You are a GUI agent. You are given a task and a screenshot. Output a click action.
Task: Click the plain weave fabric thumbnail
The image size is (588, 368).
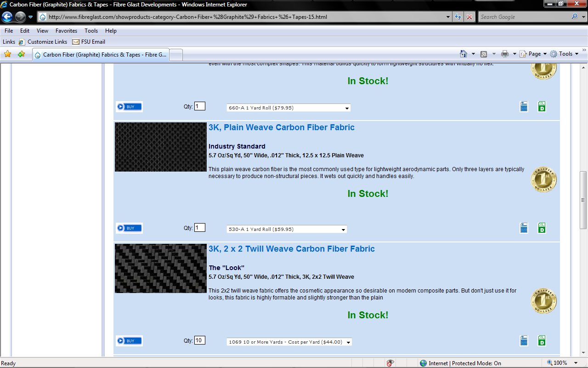pyautogui.click(x=161, y=147)
